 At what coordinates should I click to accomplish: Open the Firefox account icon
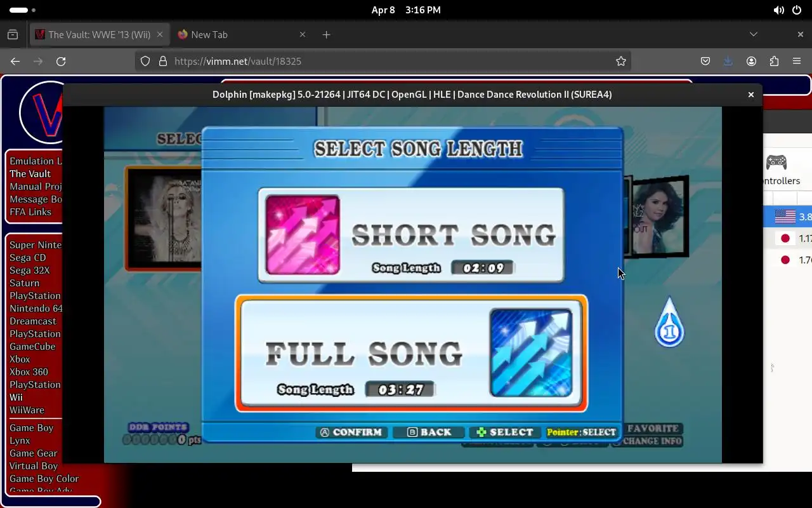point(751,61)
